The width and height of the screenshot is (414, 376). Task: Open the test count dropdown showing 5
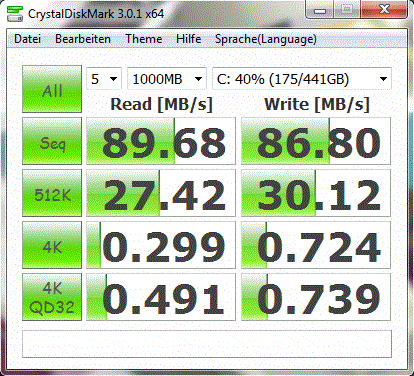104,79
